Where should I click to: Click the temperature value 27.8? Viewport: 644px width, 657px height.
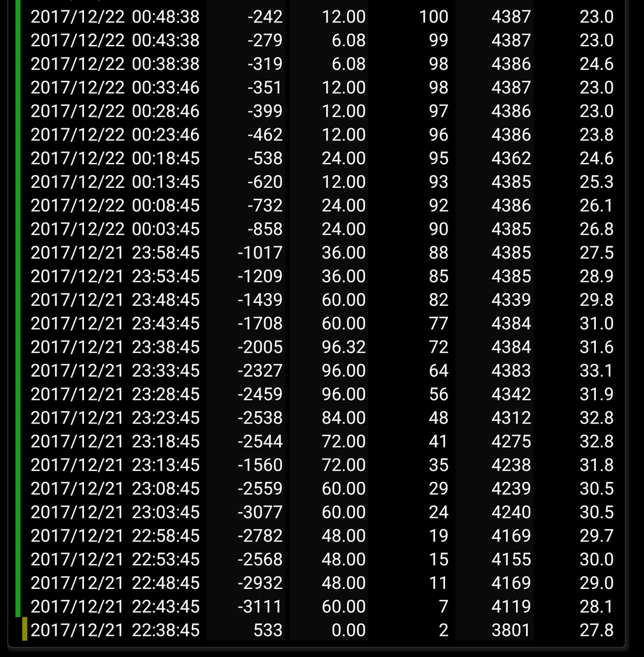[597, 630]
